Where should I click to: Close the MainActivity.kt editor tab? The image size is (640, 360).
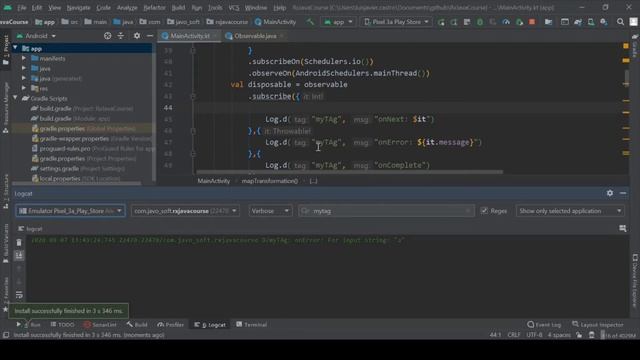216,36
